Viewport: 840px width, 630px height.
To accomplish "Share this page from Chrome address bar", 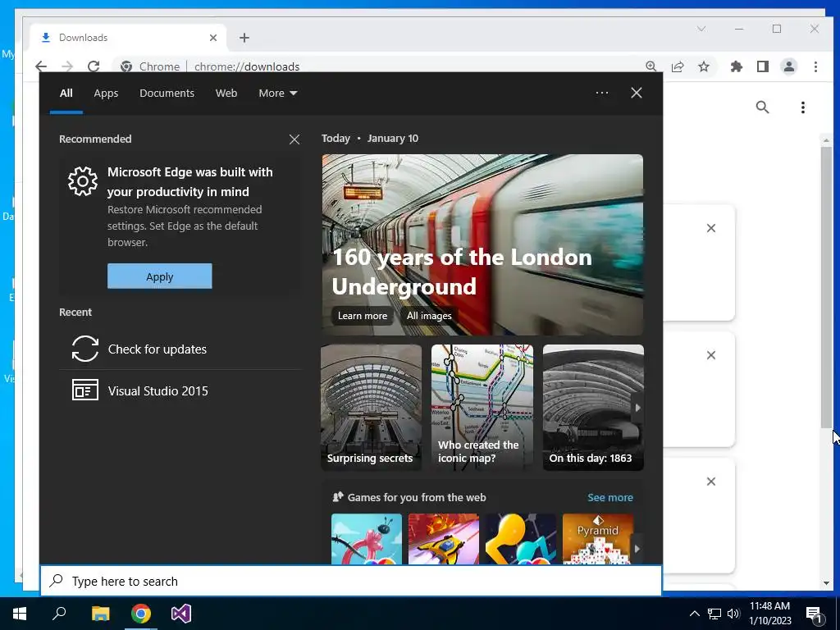I will [x=678, y=66].
